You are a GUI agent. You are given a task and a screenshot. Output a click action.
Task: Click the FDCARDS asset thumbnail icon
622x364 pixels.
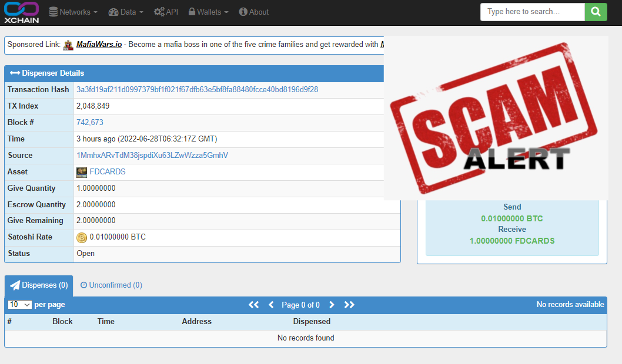[82, 172]
